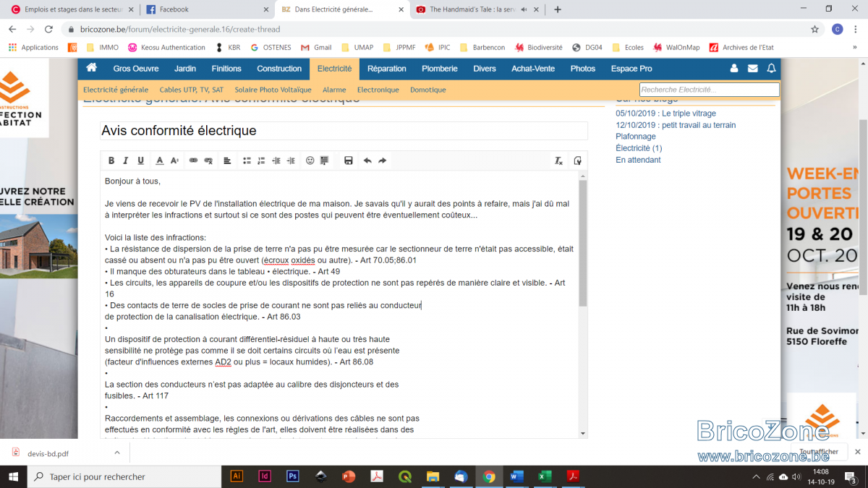
Task: Go to Cables UTP, TV, SAT subforum
Action: click(192, 90)
